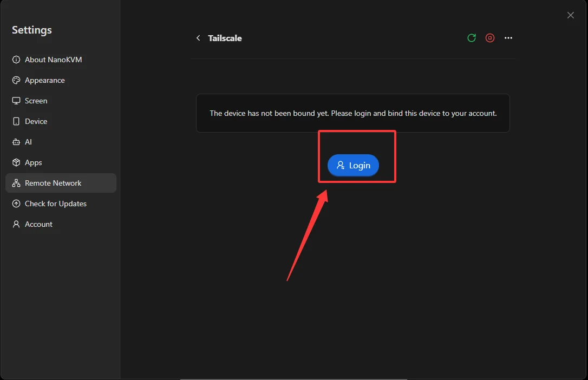
Task: Select Screen in the settings sidebar
Action: pyautogui.click(x=61, y=101)
